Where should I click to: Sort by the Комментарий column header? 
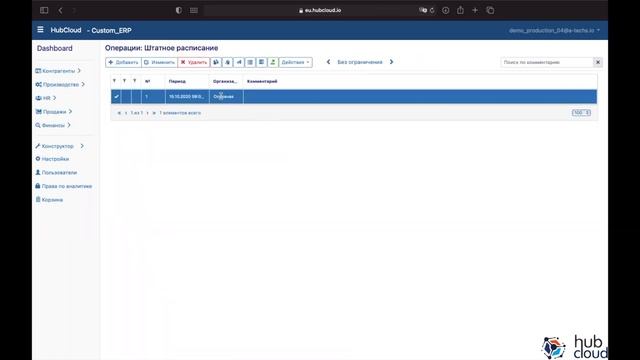(262, 82)
